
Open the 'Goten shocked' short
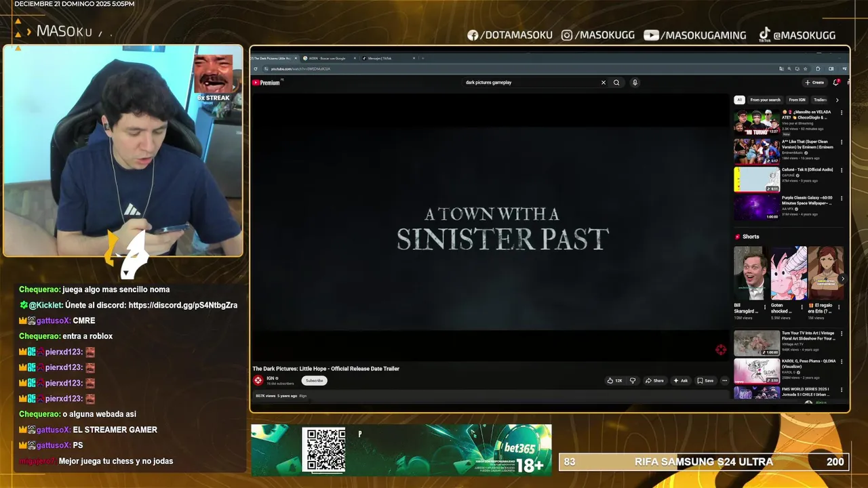coord(788,273)
